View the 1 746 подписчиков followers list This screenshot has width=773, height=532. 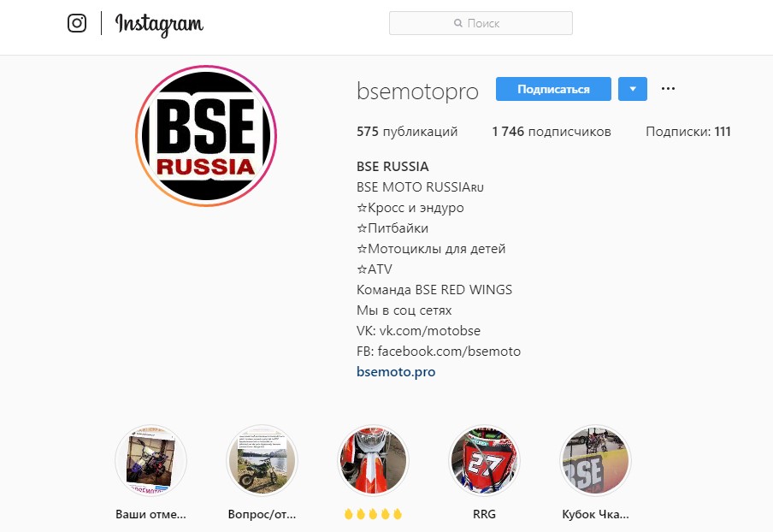(x=552, y=132)
